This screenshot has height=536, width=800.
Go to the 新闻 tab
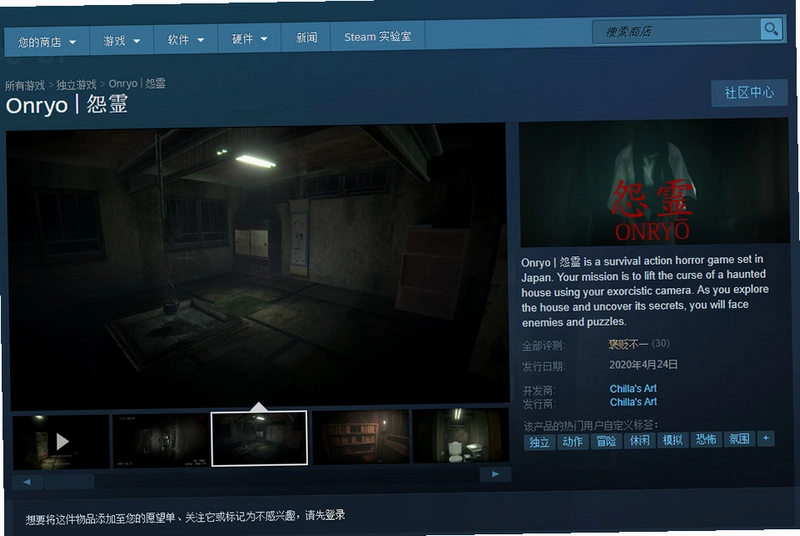point(306,38)
